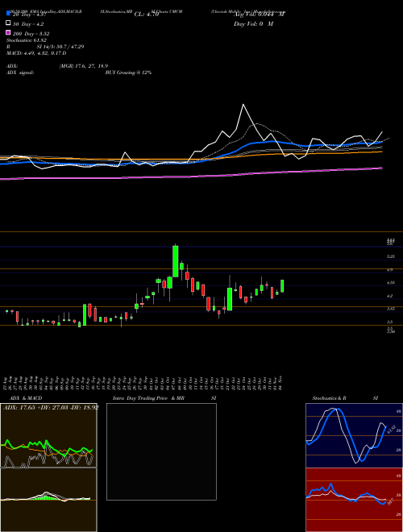
Task: Click the 'Avg Vol: 0.044 M' label
Action: point(260,15)
